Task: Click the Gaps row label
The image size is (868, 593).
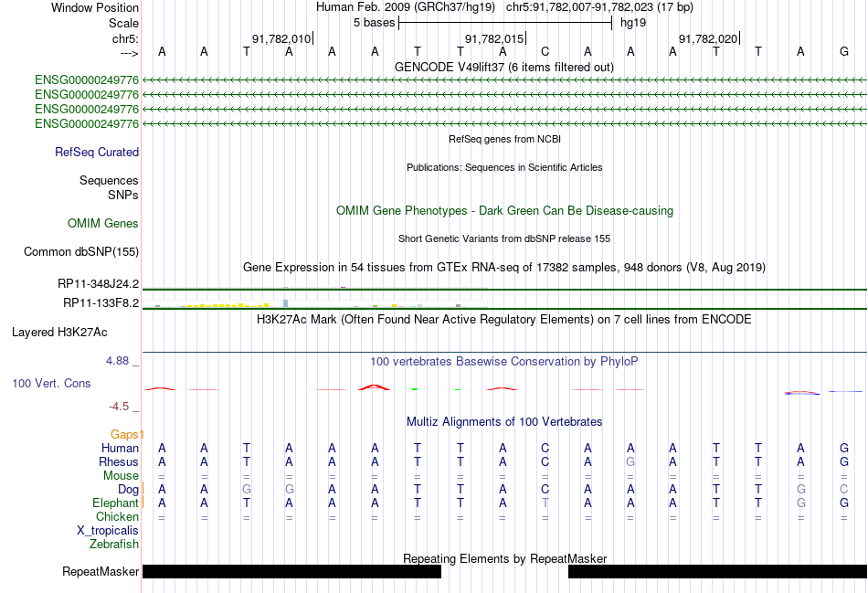Action: click(x=124, y=435)
